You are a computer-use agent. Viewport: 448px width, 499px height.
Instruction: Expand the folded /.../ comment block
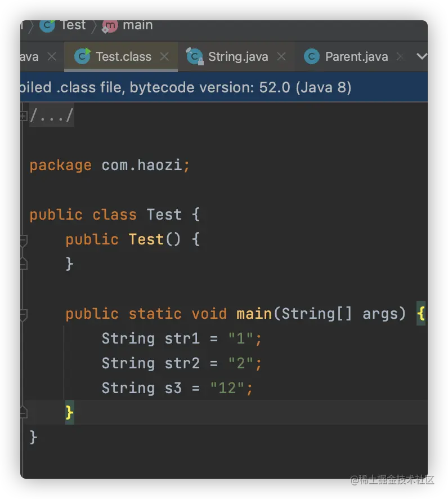point(24,115)
